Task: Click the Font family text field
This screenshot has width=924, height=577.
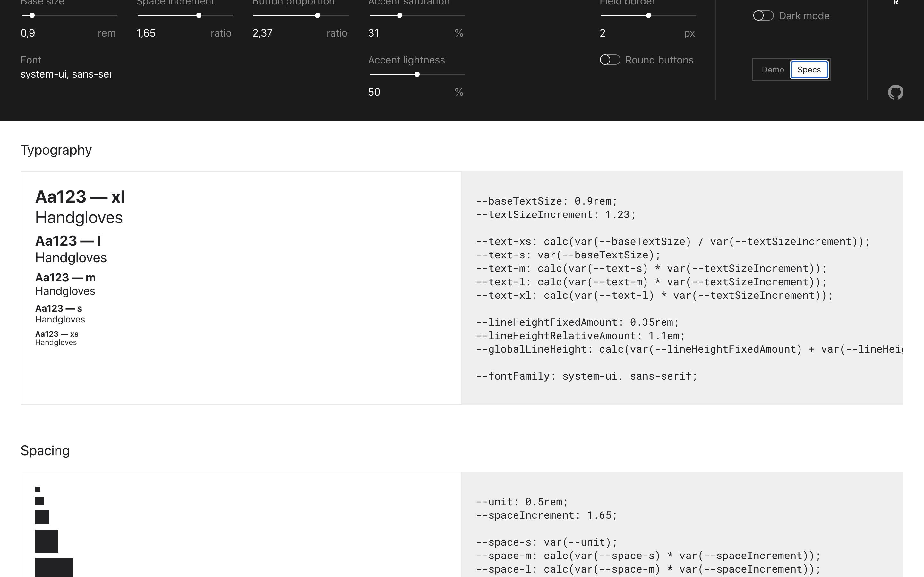Action: pos(66,74)
